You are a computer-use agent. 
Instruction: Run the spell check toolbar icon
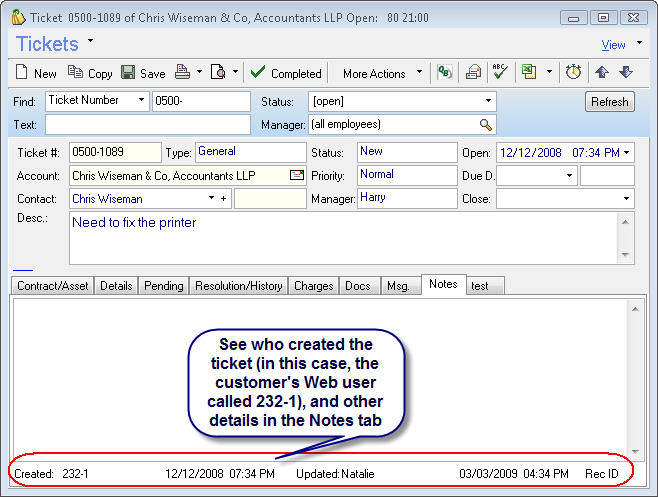coord(500,72)
